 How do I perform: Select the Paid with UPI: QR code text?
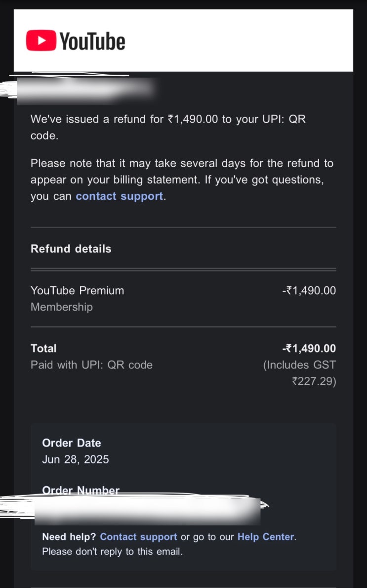coord(92,365)
